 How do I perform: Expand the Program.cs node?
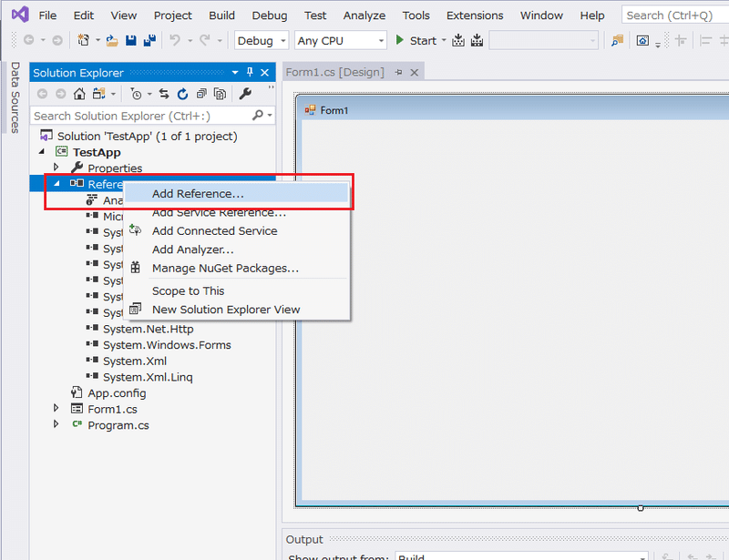coord(56,423)
